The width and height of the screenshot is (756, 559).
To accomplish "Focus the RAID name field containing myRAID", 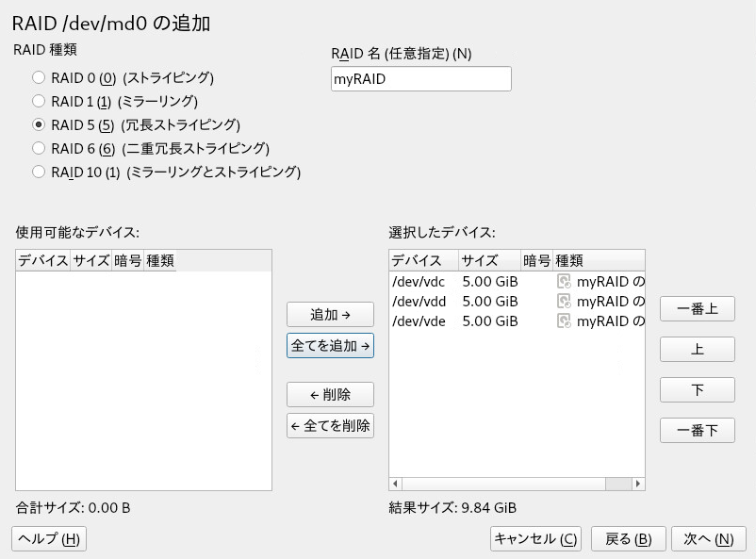I will pos(421,78).
